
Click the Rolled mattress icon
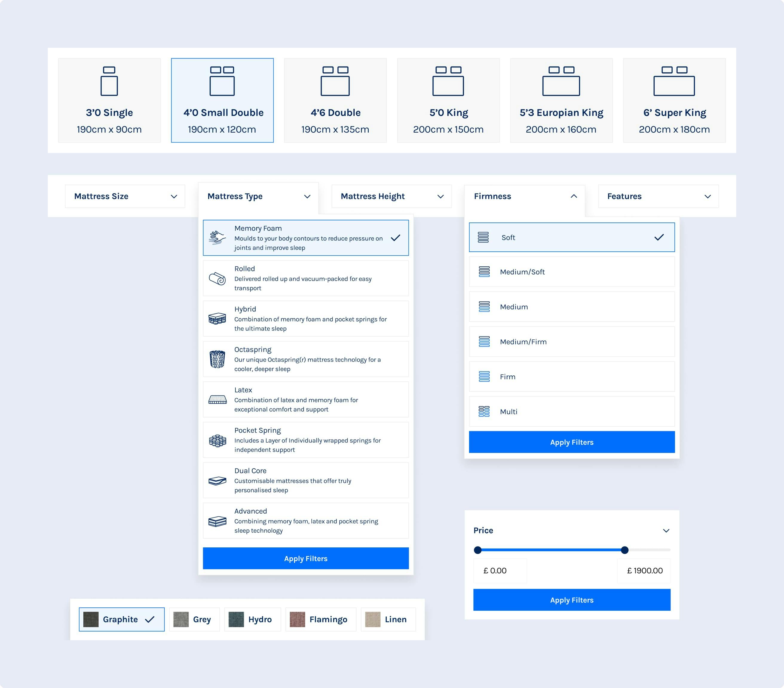[x=217, y=279]
